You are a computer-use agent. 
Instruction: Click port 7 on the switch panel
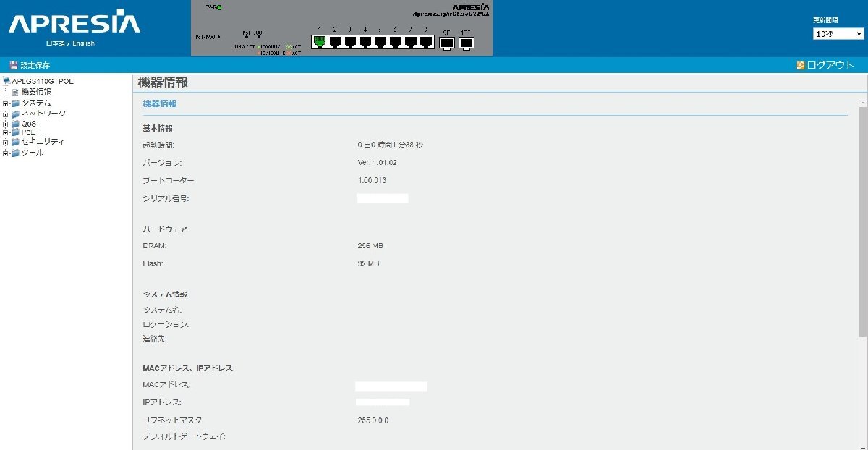point(411,42)
